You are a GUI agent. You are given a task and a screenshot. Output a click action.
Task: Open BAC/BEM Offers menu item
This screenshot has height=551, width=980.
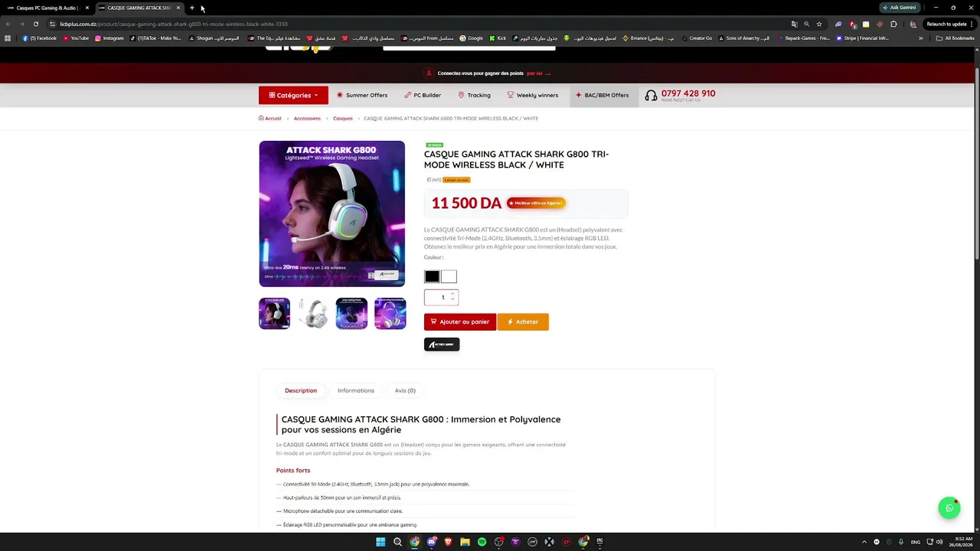[x=603, y=95]
